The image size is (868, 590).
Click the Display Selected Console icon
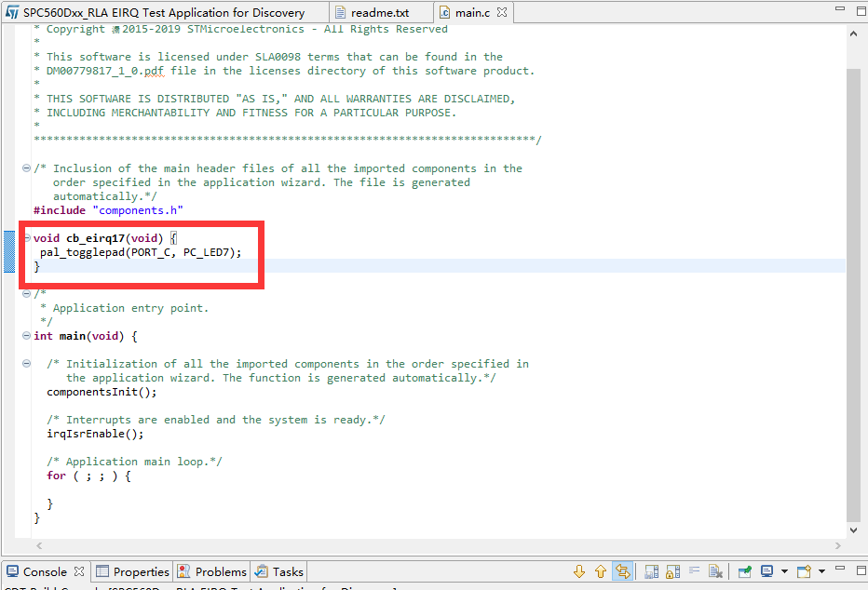766,570
